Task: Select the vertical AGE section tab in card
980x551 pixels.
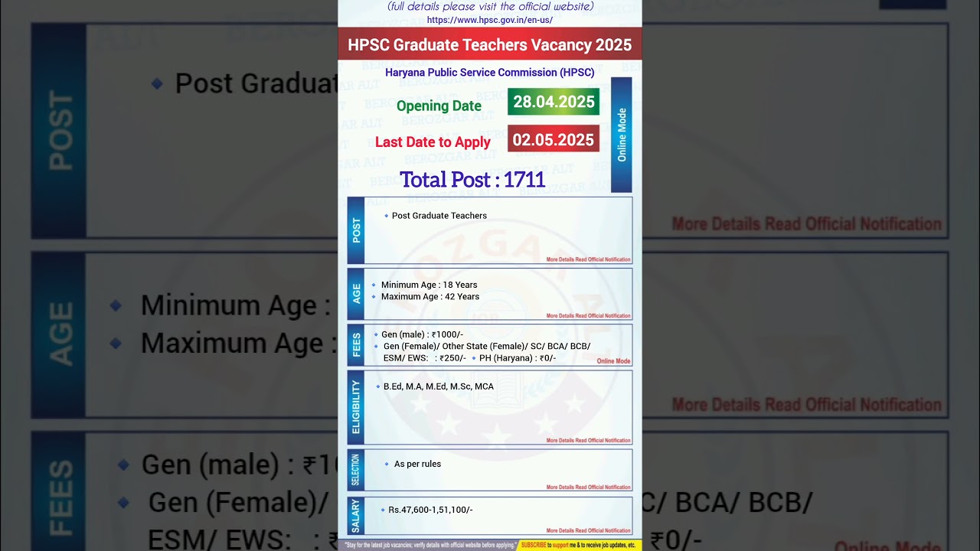Action: pyautogui.click(x=356, y=294)
